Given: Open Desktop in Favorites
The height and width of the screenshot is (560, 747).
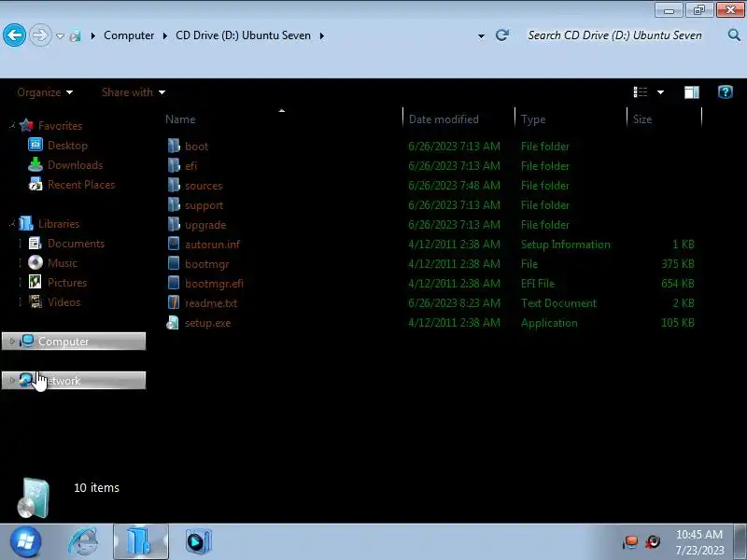Looking at the screenshot, I should (67, 146).
